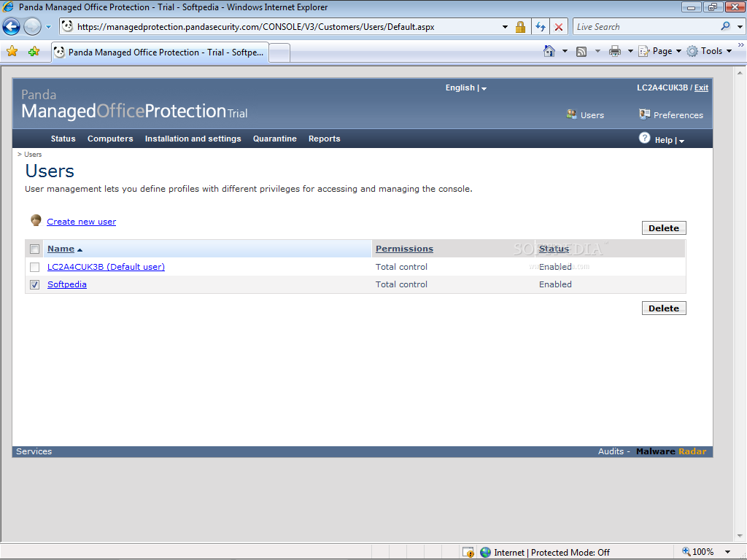The height and width of the screenshot is (560, 747).
Task: Click the vertical scrollbar up arrow
Action: pyautogui.click(x=740, y=73)
